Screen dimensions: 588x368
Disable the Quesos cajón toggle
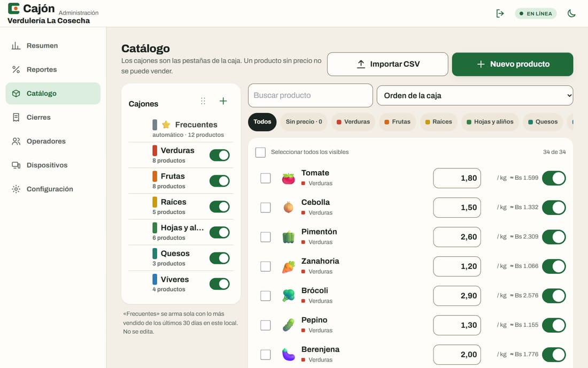coord(219,258)
